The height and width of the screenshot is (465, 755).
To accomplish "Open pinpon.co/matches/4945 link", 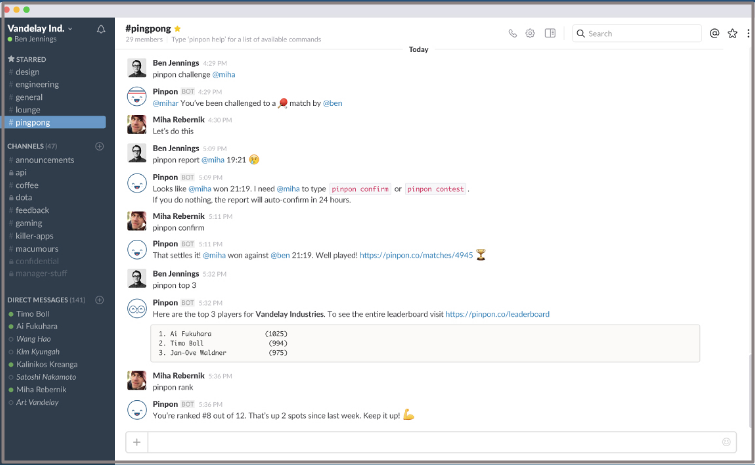I will [416, 255].
